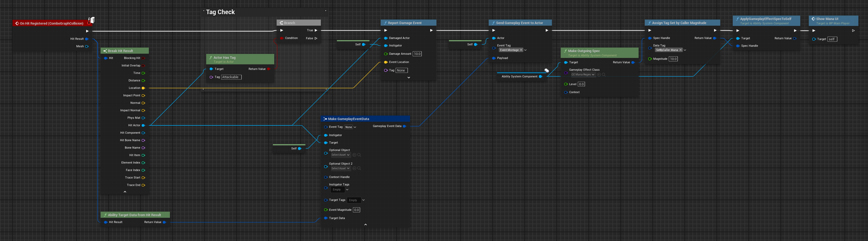Click the Event Location input pin
Screen dimensions: 868x241
click(x=386, y=62)
